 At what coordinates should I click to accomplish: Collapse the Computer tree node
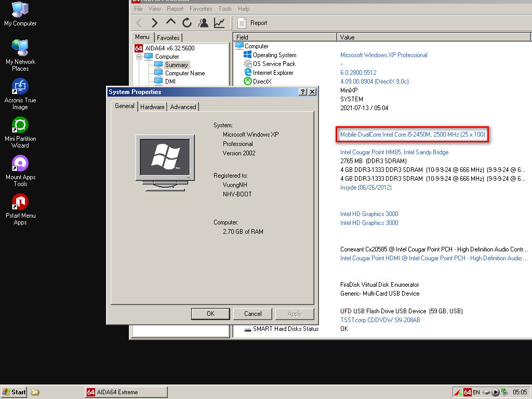[139, 57]
